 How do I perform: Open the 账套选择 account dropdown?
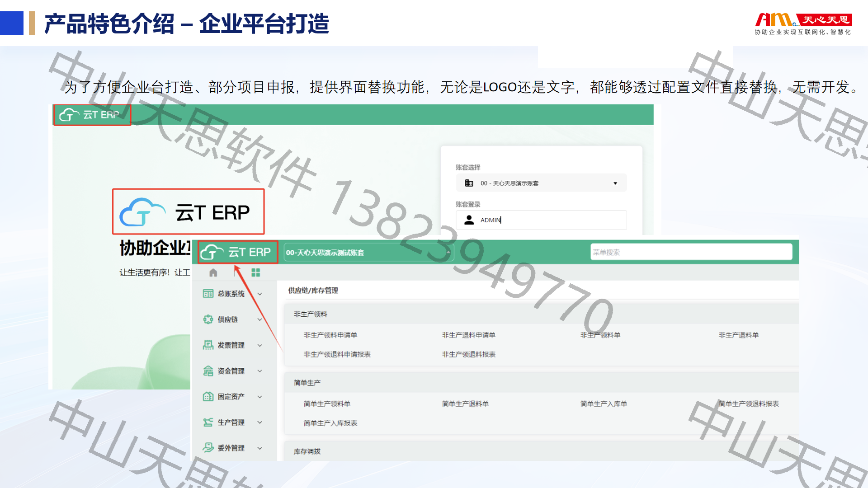pos(541,183)
